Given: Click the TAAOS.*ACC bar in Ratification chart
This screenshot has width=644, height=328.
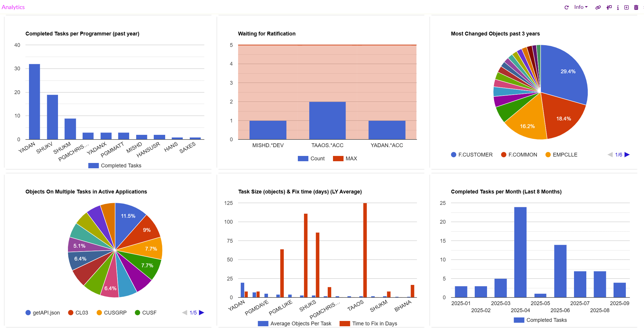Looking at the screenshot, I should (x=327, y=120).
